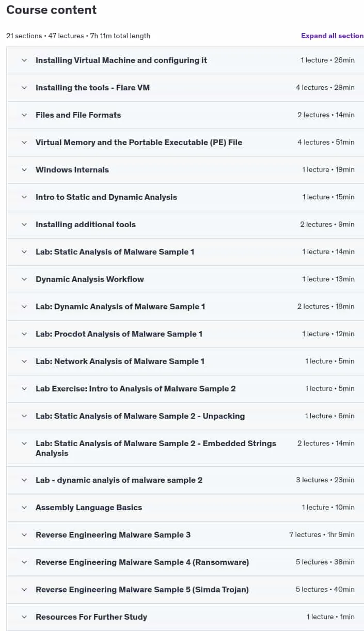Viewport: 364px width, 631px height.
Task: Click the 'Expand all sections' link
Action: coord(333,36)
